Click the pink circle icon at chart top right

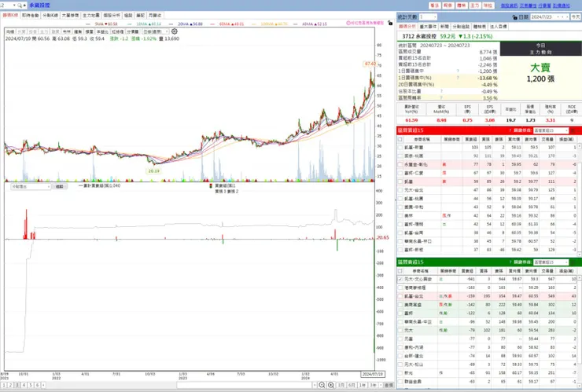[348, 23]
